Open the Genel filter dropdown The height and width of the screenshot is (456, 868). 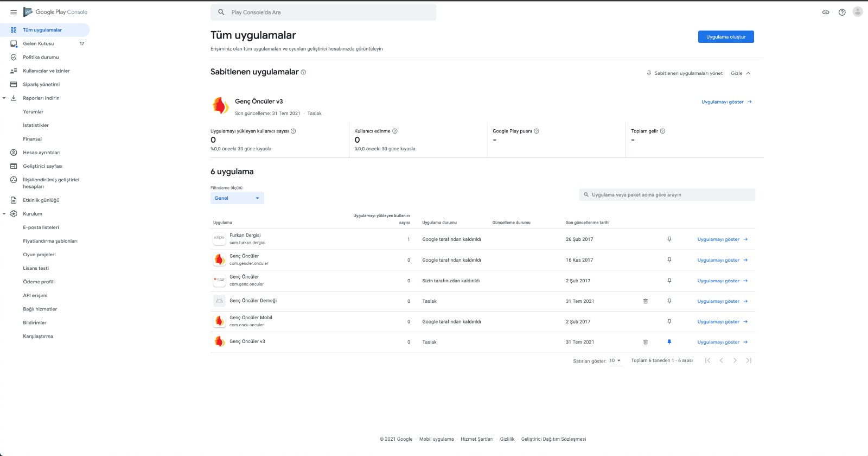click(x=237, y=198)
